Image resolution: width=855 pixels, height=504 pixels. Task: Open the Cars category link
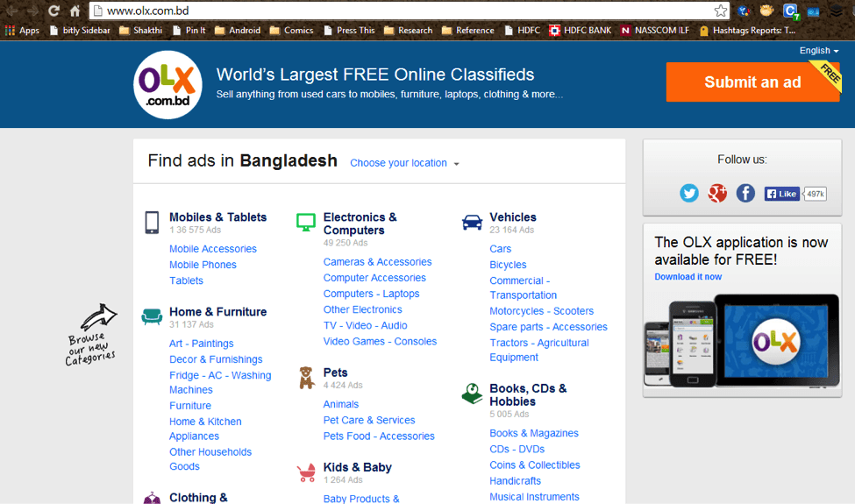(x=501, y=249)
